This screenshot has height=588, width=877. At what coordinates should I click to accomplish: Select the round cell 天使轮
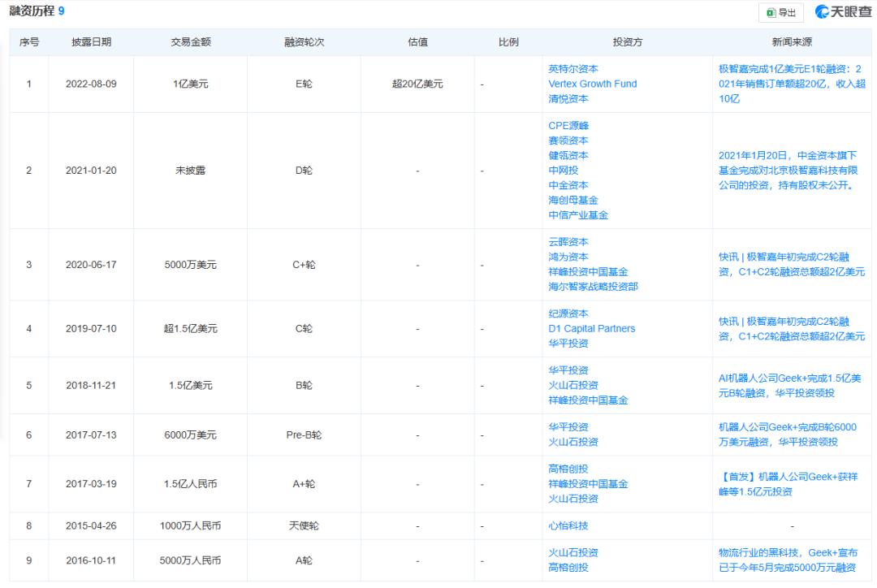(304, 526)
